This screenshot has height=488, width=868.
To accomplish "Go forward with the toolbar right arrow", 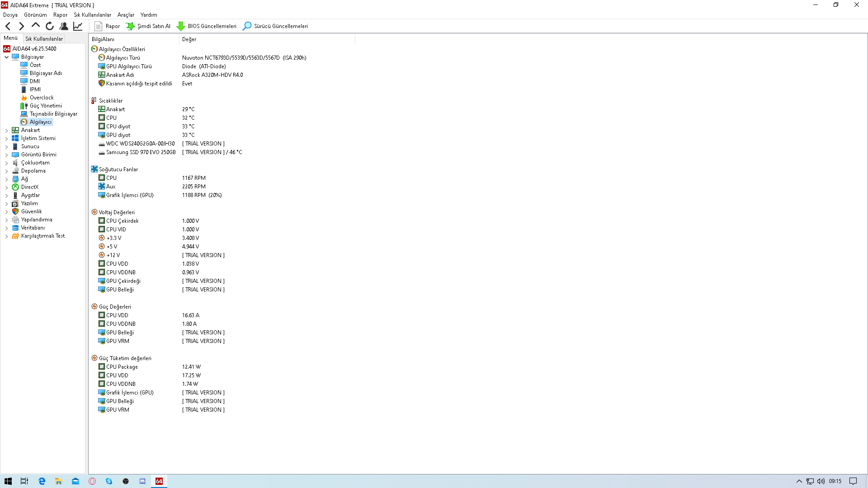I will click(x=21, y=26).
